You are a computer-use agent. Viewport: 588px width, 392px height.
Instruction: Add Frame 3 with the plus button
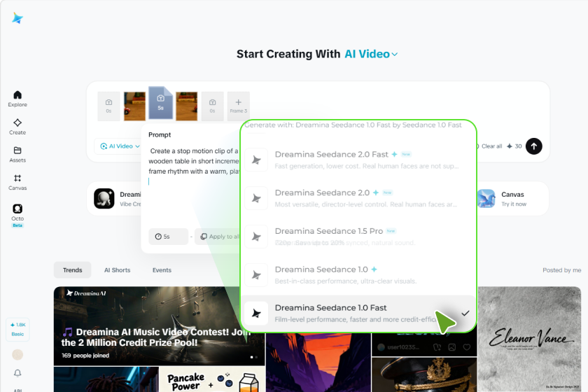[239, 106]
